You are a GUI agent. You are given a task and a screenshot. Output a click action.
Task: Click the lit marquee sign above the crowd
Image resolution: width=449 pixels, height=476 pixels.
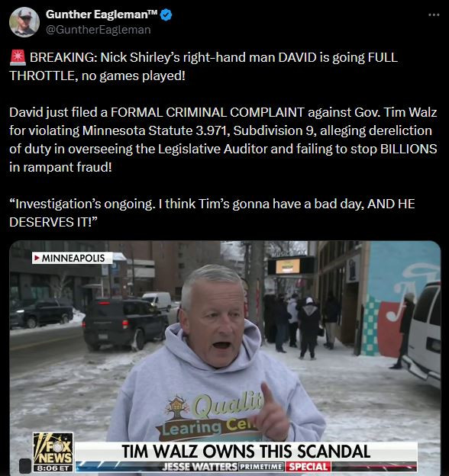pyautogui.click(x=288, y=266)
